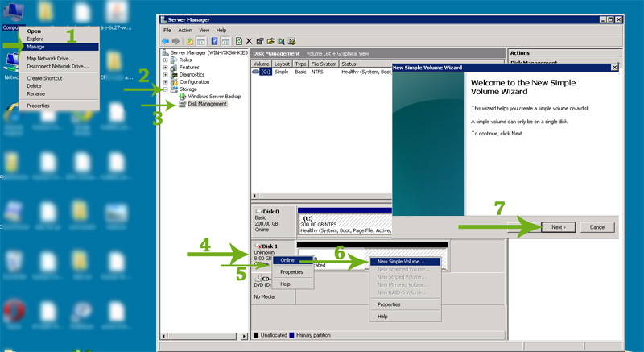This screenshot has width=644, height=352.
Task: Click the CD-ROM drive icon in graphical view
Action: [258, 279]
